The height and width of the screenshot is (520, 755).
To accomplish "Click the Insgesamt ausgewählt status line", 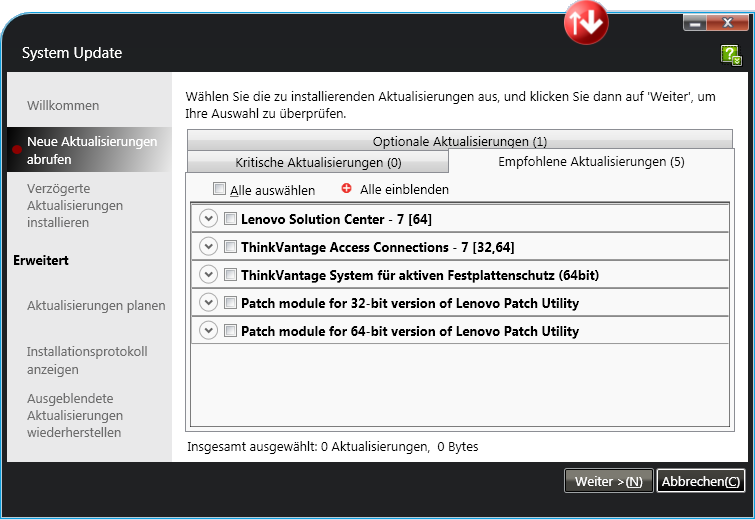I will point(333,447).
